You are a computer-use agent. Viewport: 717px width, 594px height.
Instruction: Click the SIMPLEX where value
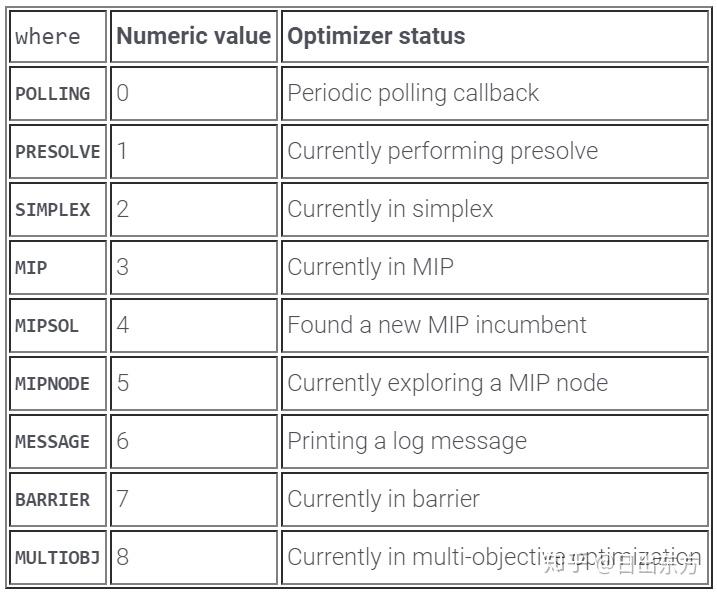coord(58,209)
